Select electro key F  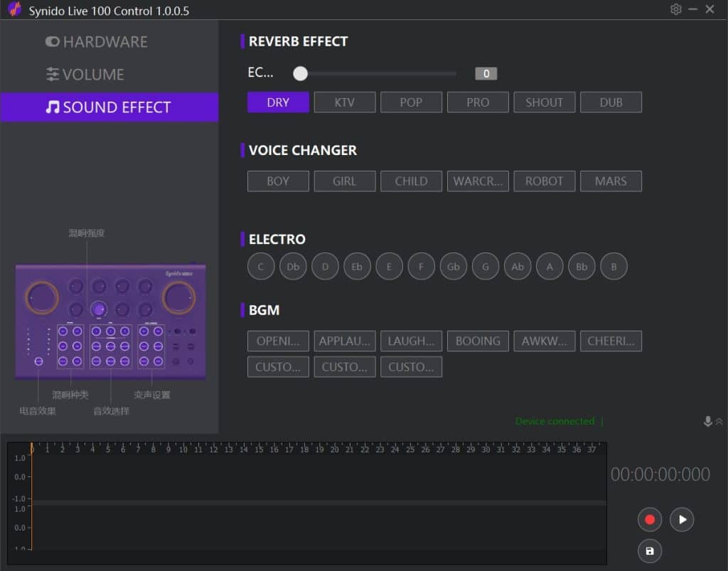point(421,267)
